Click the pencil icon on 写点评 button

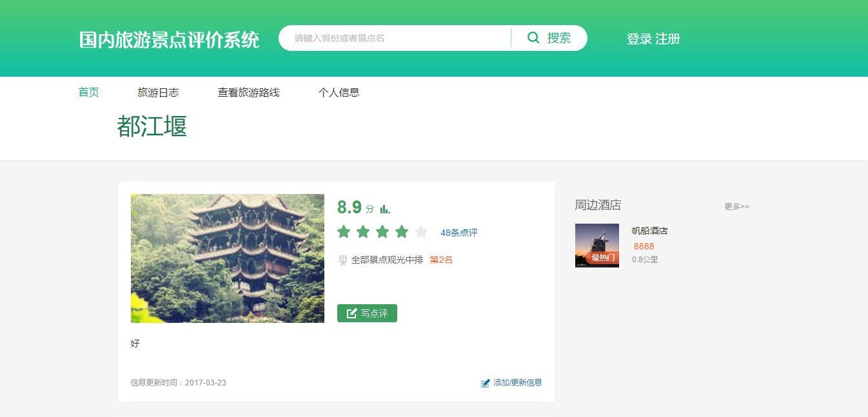[x=351, y=313]
